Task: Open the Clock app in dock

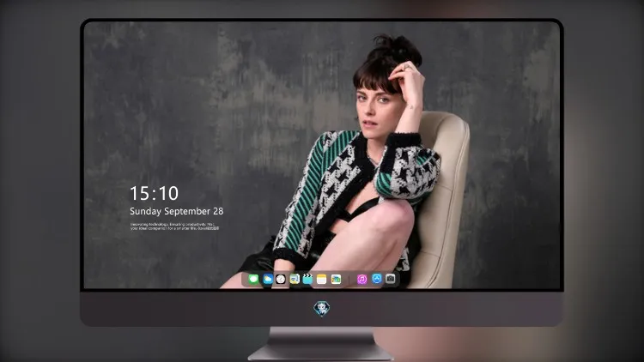Action: [281, 279]
